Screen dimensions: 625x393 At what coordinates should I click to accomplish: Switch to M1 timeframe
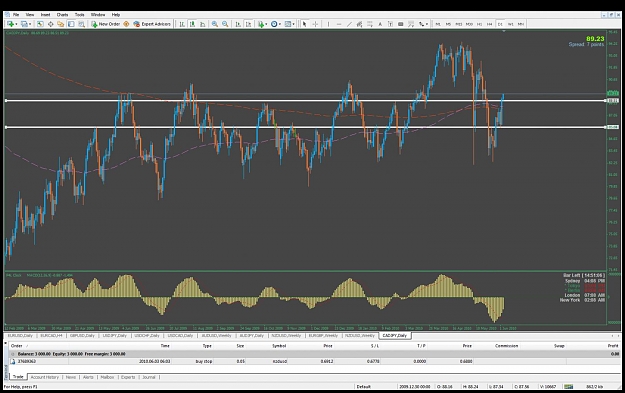tap(438, 24)
